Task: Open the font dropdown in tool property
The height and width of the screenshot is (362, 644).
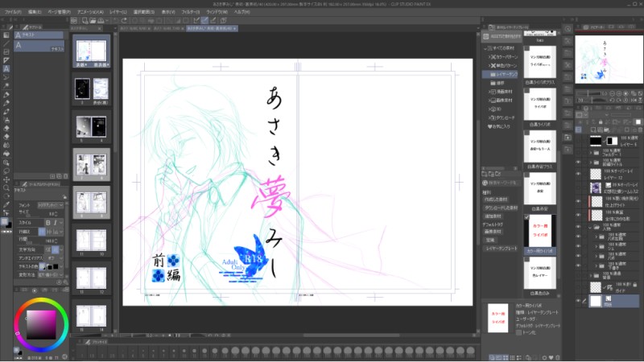Action: [51, 205]
